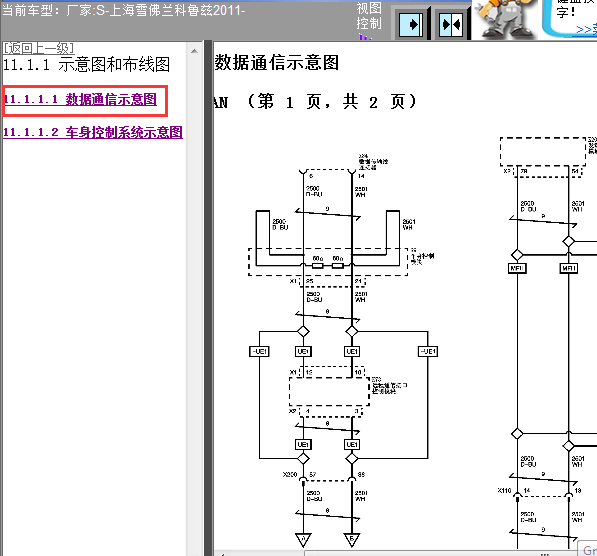Click the cartoon mechanic mascot image
This screenshot has width=597, height=556.
click(506, 19)
